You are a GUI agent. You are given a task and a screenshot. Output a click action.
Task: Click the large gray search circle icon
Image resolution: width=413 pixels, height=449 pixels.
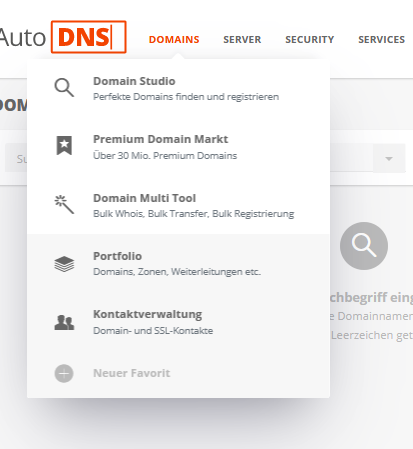pos(364,246)
